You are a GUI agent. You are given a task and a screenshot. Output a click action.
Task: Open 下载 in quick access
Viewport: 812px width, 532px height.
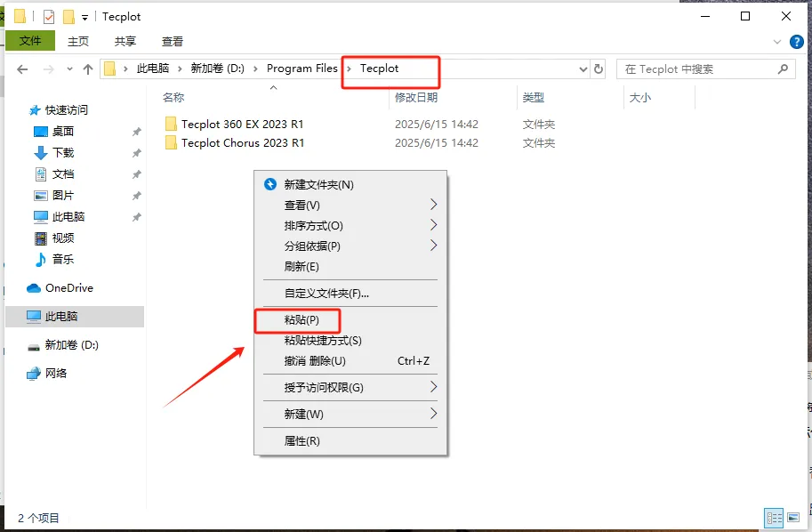62,153
